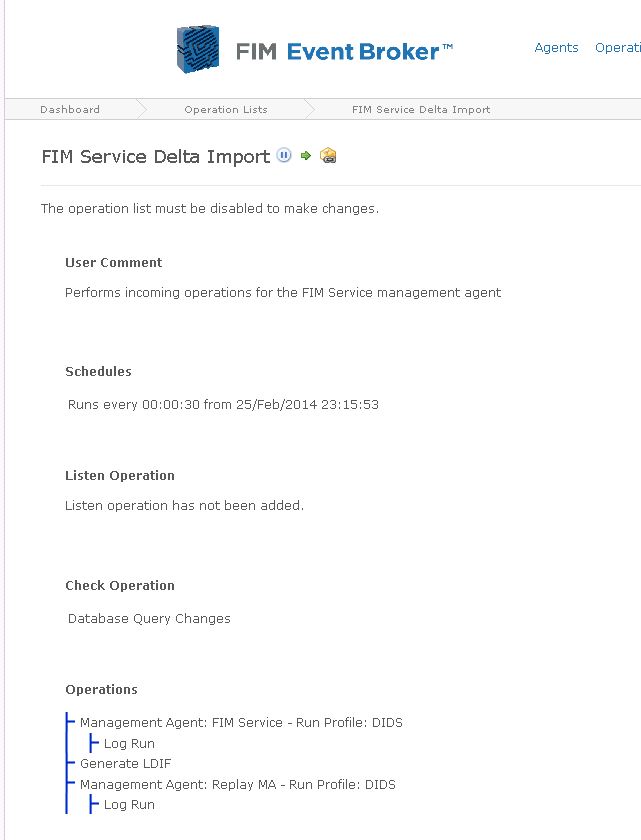Click the FIM Event Broker title text
This screenshot has height=840, width=641.
pos(344,51)
